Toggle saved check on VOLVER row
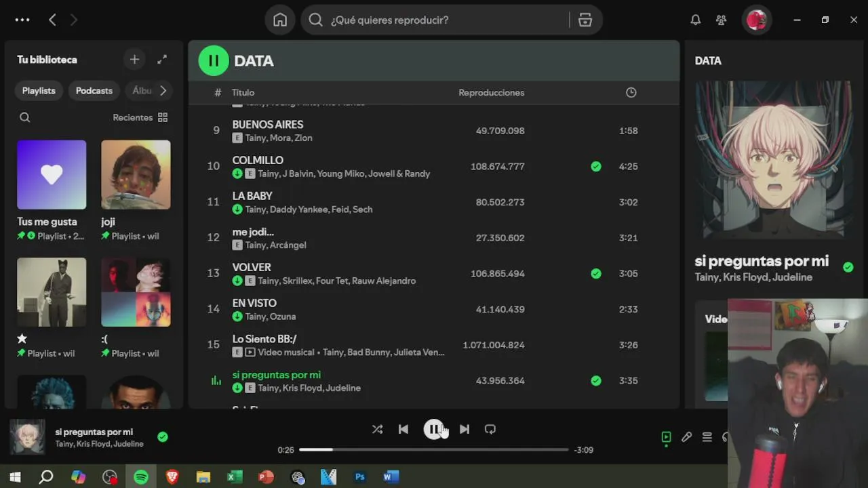Viewport: 868px width, 488px height. click(595, 273)
